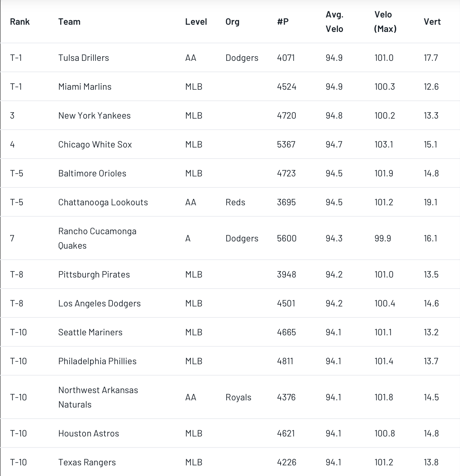This screenshot has height=476, width=460.
Task: Select the 103.1 max velo cell
Action: coord(384,144)
